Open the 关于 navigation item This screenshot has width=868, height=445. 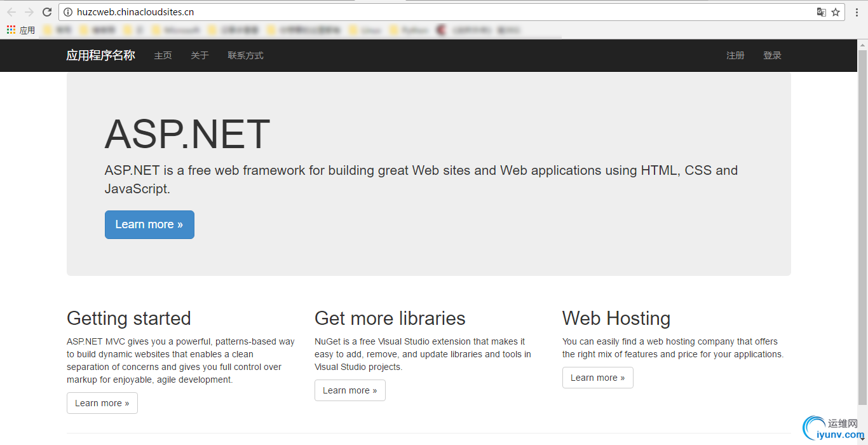click(x=200, y=55)
